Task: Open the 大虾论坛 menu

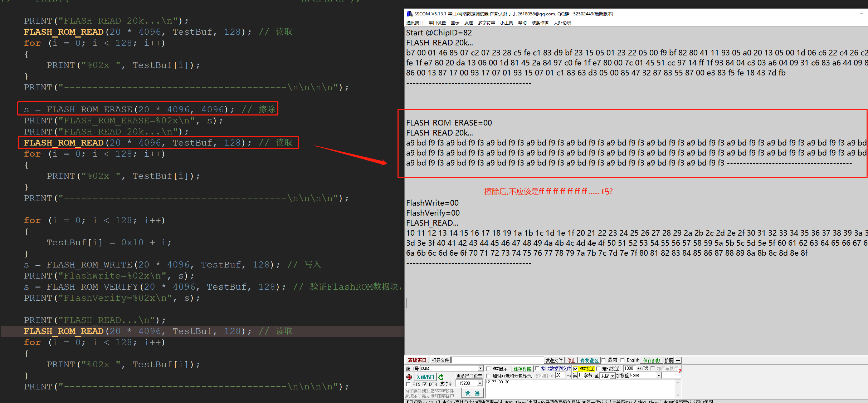Action: pyautogui.click(x=562, y=23)
